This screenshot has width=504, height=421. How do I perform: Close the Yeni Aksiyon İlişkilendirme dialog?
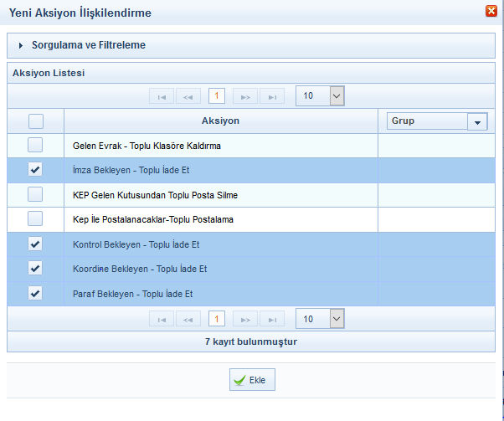click(491, 11)
